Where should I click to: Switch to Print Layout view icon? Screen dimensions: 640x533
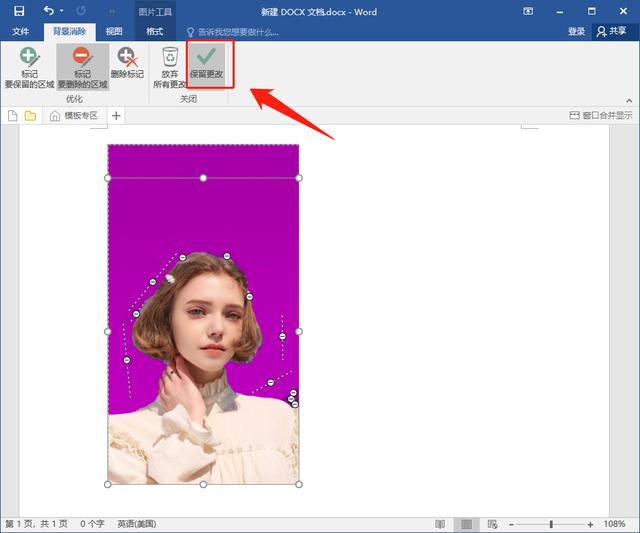[466, 524]
